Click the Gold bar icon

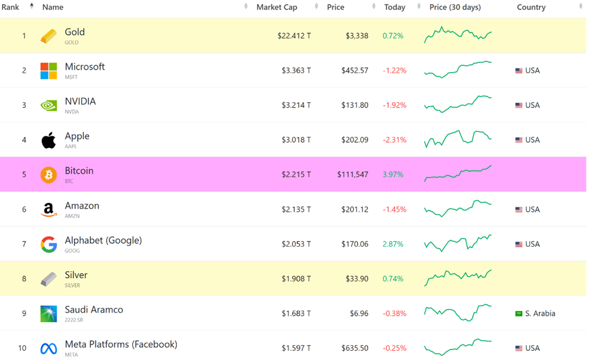pyautogui.click(x=48, y=36)
